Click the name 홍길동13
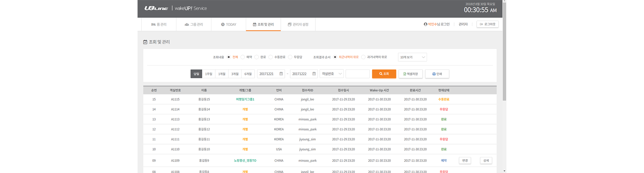This screenshot has width=644, height=173. coord(204,119)
